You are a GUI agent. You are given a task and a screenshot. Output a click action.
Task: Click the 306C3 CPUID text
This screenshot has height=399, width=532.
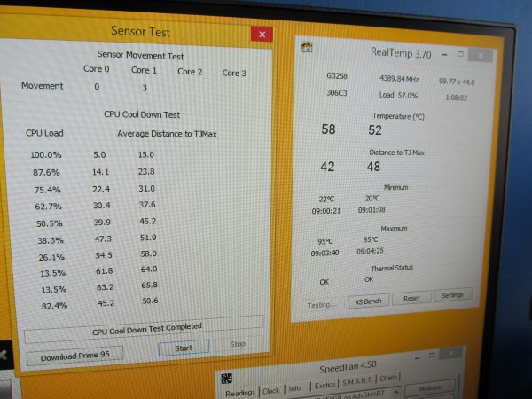(x=337, y=92)
